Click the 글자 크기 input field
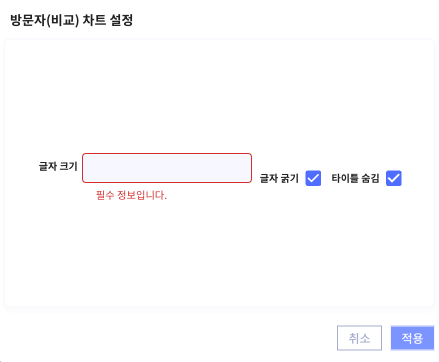This screenshot has height=362, width=439. click(167, 168)
